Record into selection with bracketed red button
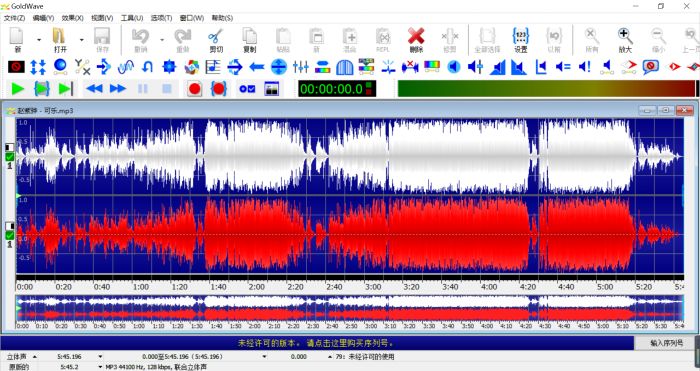 [218, 89]
